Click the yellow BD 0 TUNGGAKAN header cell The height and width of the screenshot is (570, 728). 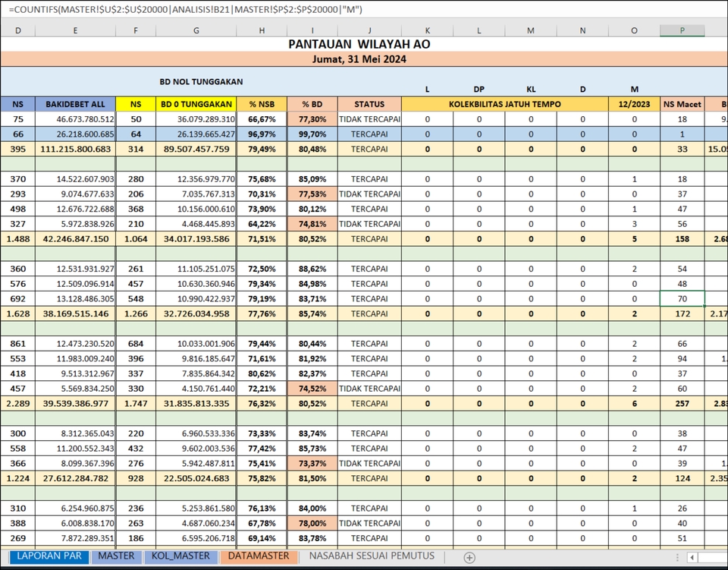pos(196,104)
